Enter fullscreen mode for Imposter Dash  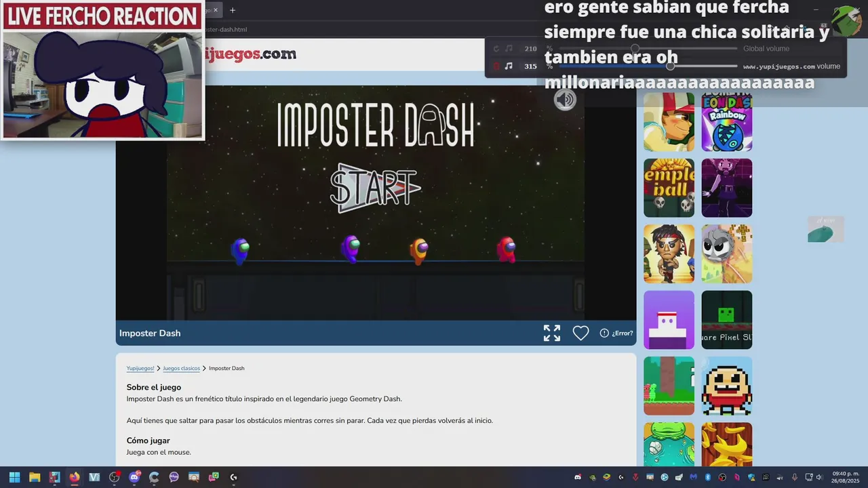[552, 333]
